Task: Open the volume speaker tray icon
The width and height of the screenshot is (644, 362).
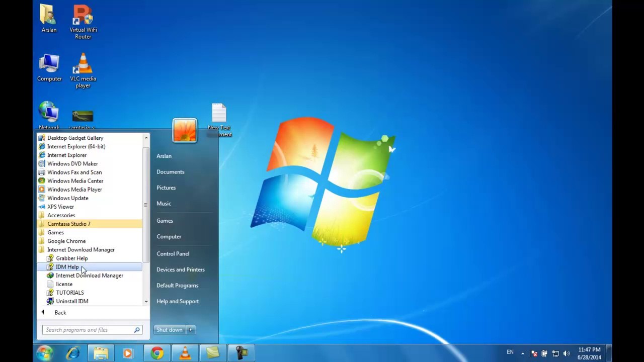Action: 567,353
